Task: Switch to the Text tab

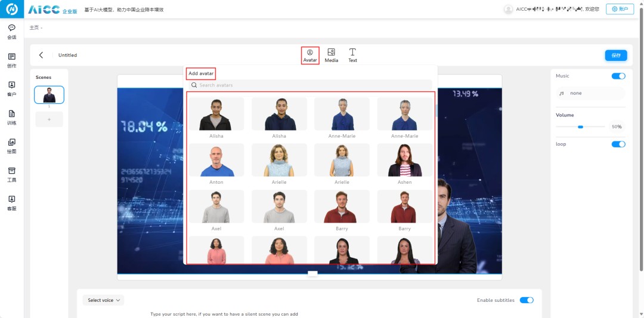Action: pyautogui.click(x=352, y=55)
